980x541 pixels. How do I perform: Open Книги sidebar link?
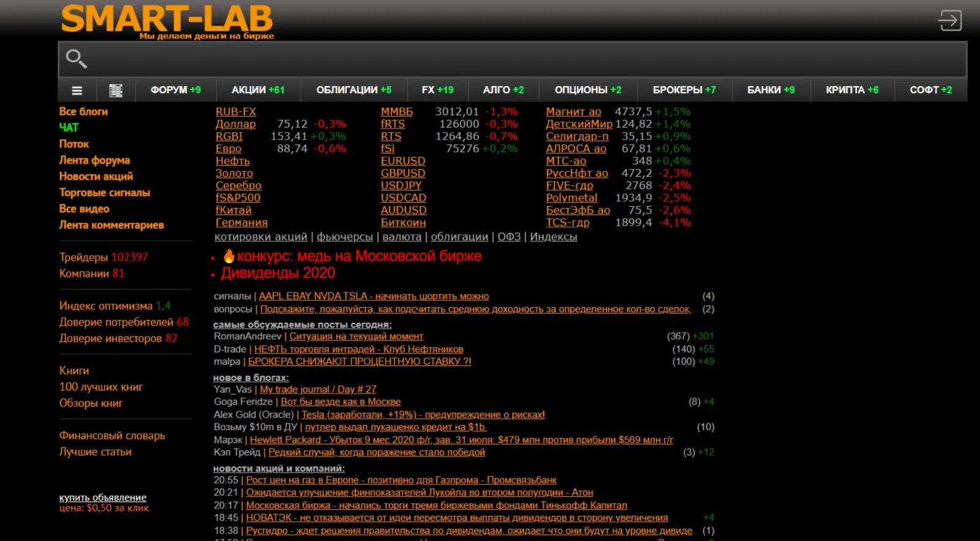coord(74,371)
